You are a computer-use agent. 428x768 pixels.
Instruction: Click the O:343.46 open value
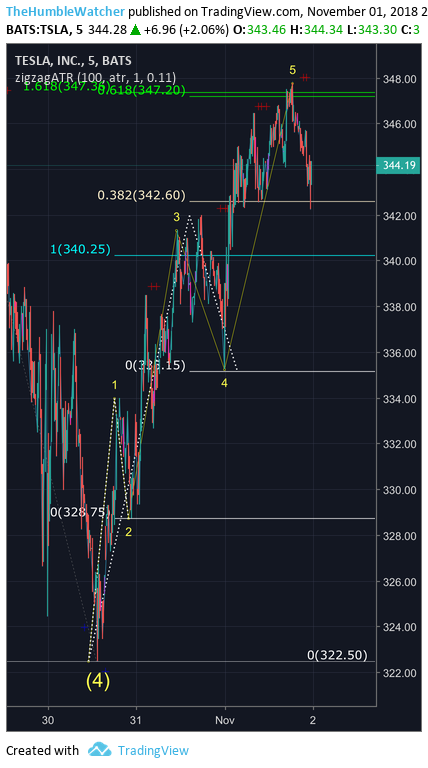(259, 30)
